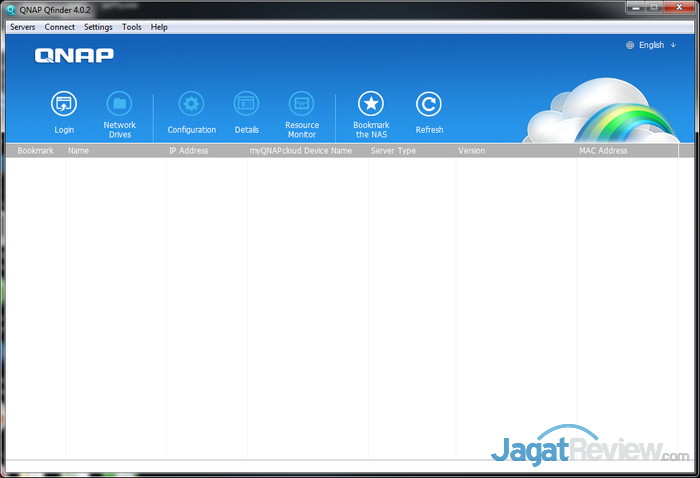Click the Refresh icon
Screen dimensions: 700x478
pyautogui.click(x=429, y=104)
